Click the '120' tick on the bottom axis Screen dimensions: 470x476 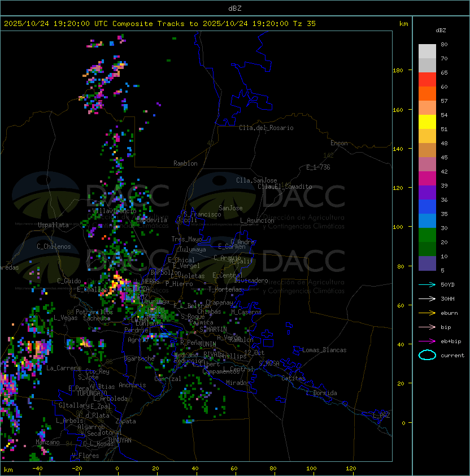[x=351, y=469]
